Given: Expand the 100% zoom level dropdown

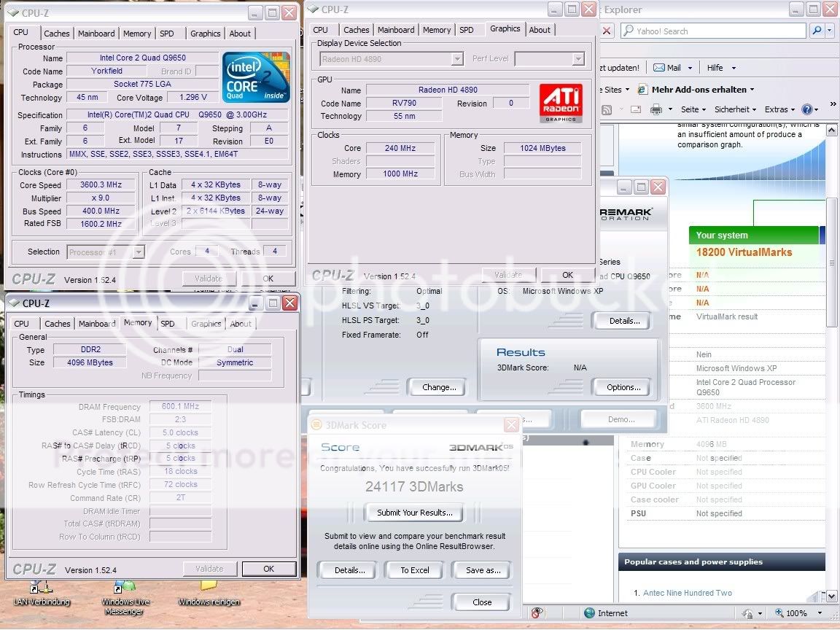Looking at the screenshot, I should point(820,613).
